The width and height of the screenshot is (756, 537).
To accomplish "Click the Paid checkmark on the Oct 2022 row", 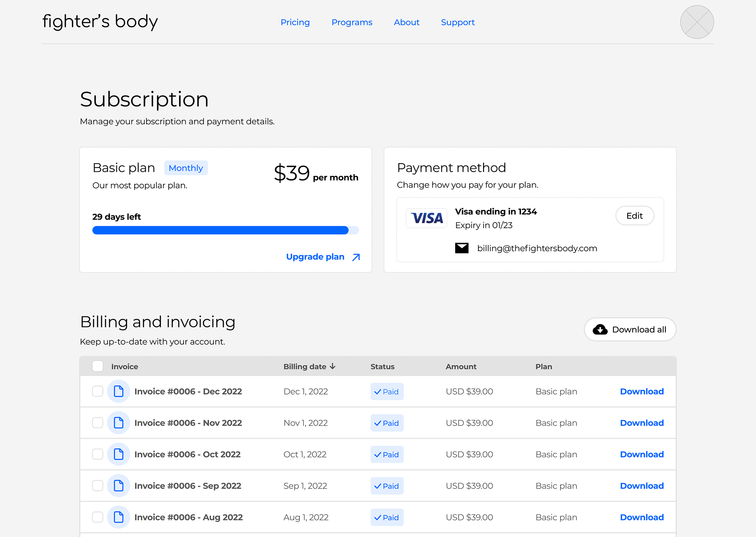I will (x=378, y=454).
